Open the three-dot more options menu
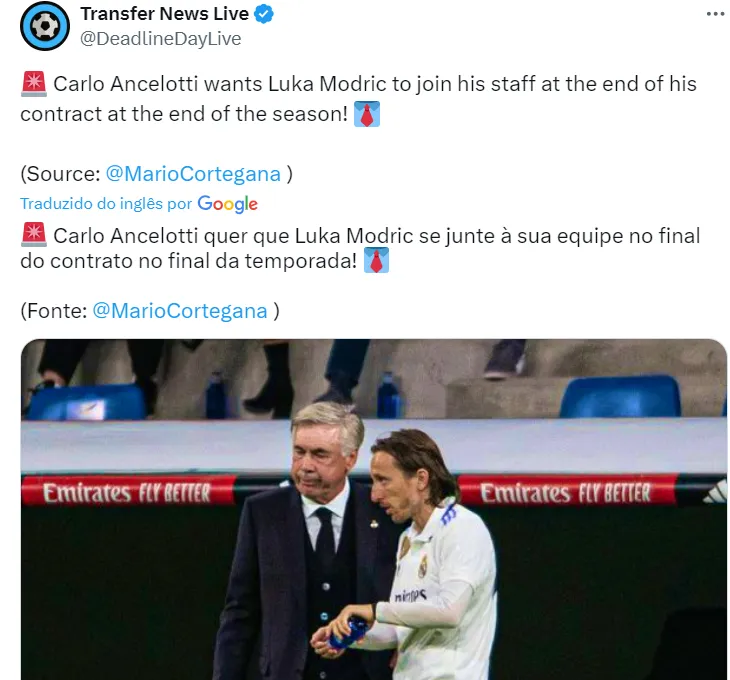 (x=716, y=14)
